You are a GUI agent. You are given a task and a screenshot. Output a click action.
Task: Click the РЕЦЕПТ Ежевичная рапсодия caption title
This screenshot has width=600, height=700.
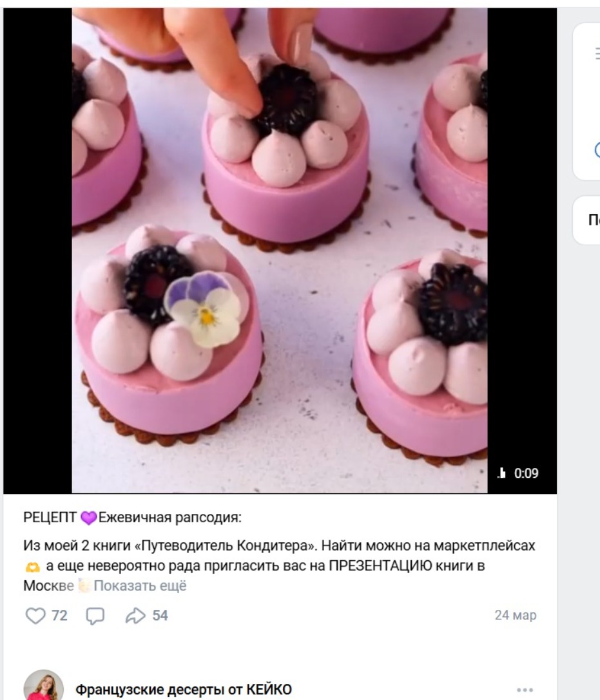[x=132, y=518]
